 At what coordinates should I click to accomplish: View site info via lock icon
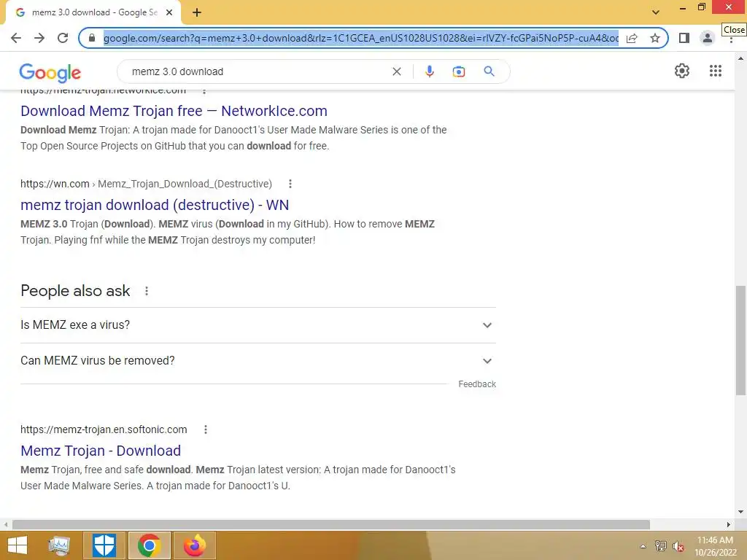click(92, 38)
